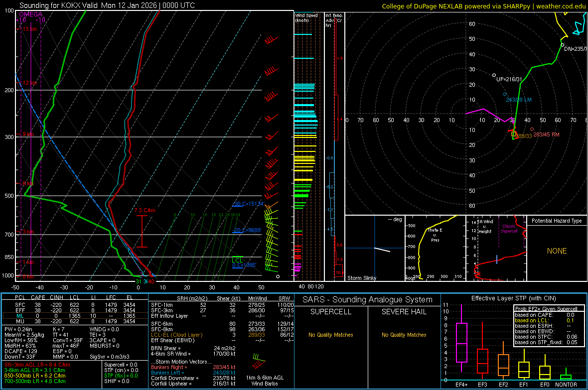Click the SRH (m2/s2) column header
Screen dimensions: 588x390
point(192,298)
